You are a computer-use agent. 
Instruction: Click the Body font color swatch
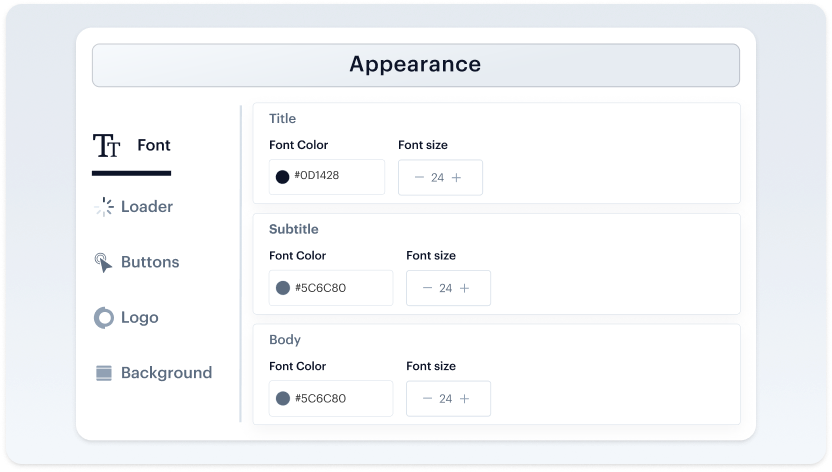click(283, 398)
